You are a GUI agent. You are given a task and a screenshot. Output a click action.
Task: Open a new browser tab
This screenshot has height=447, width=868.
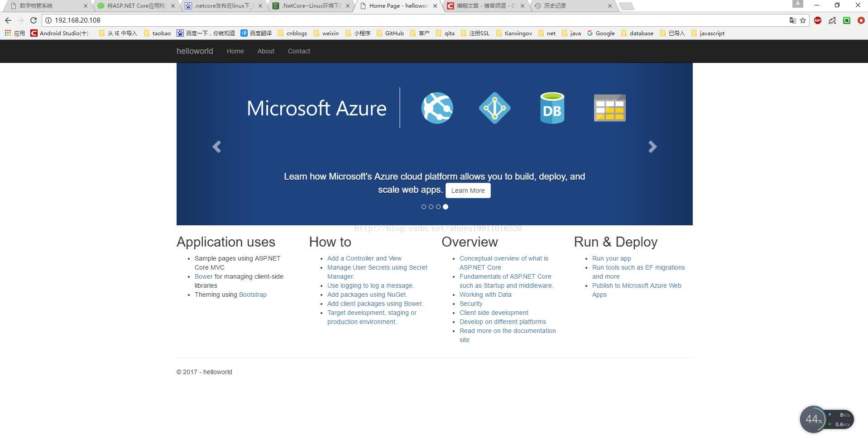(x=627, y=6)
